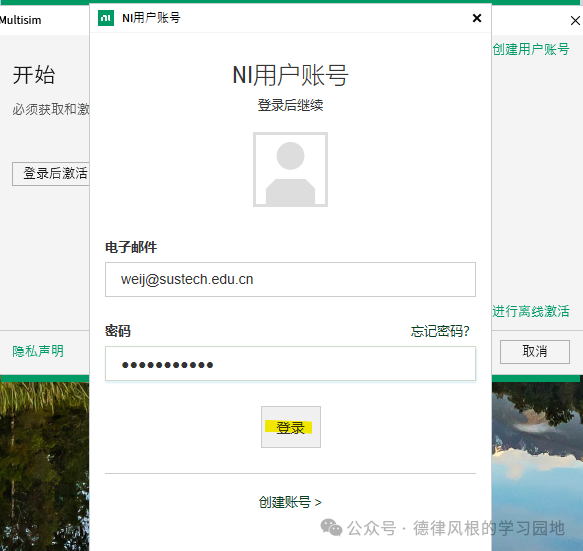Click the green NI logo icon in dialog title
Viewport: 583px width, 551px height.
click(x=106, y=18)
